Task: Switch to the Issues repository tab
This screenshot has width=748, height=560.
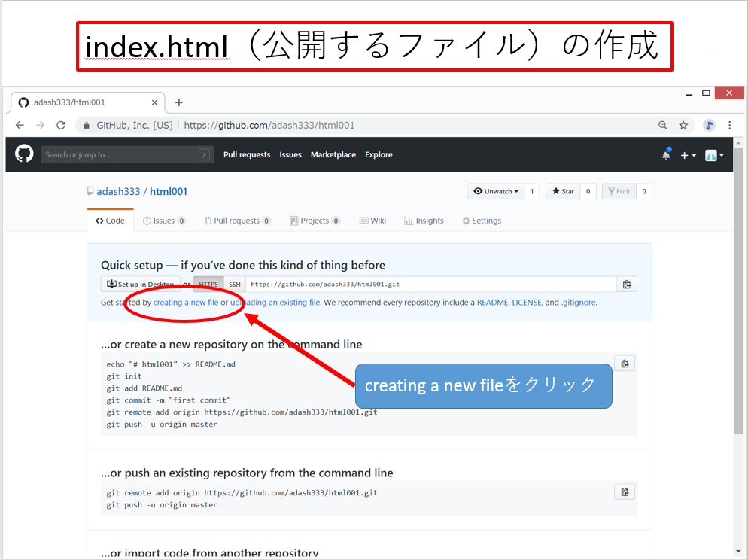Action: 163,221
